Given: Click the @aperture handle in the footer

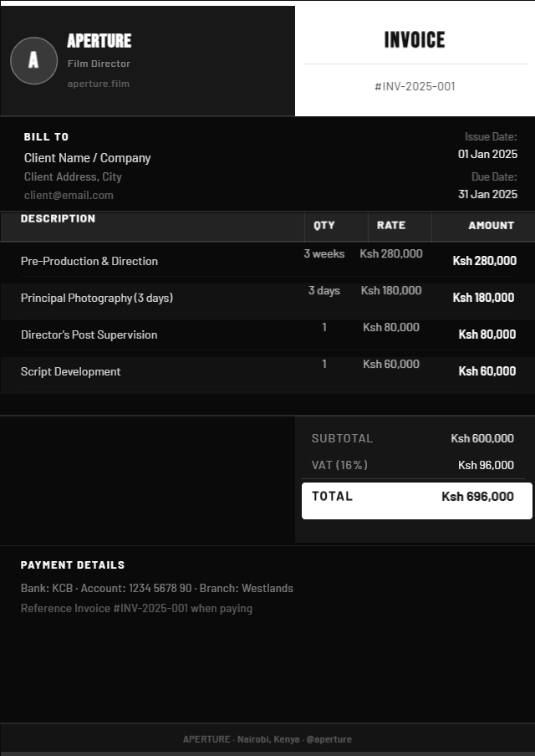Looking at the screenshot, I should tap(329, 739).
